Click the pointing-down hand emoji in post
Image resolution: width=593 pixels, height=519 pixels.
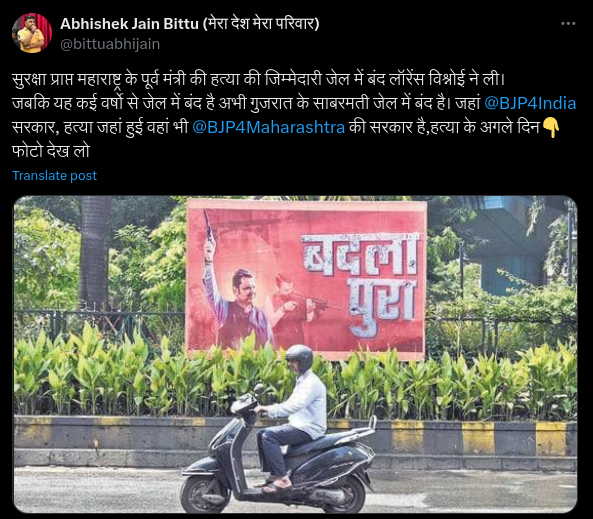tap(551, 127)
